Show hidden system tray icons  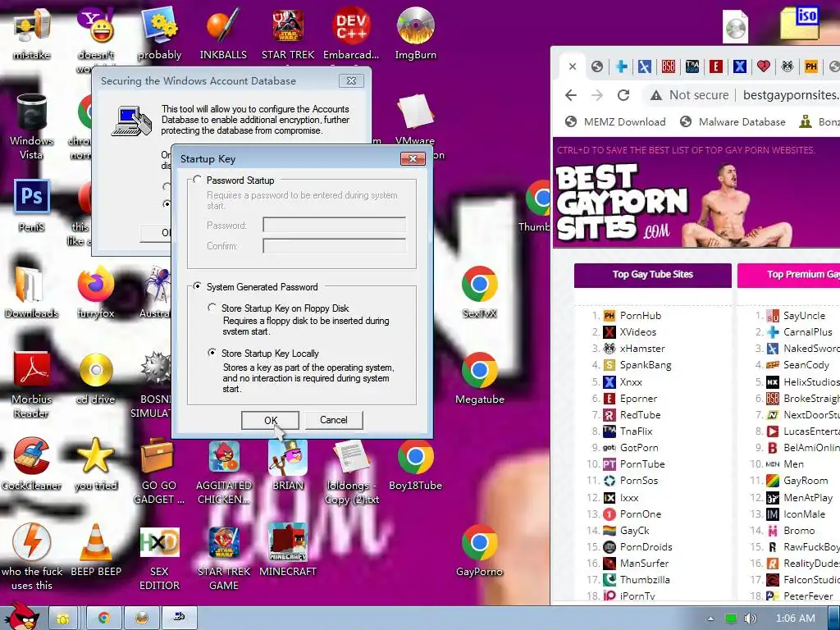[x=710, y=619]
